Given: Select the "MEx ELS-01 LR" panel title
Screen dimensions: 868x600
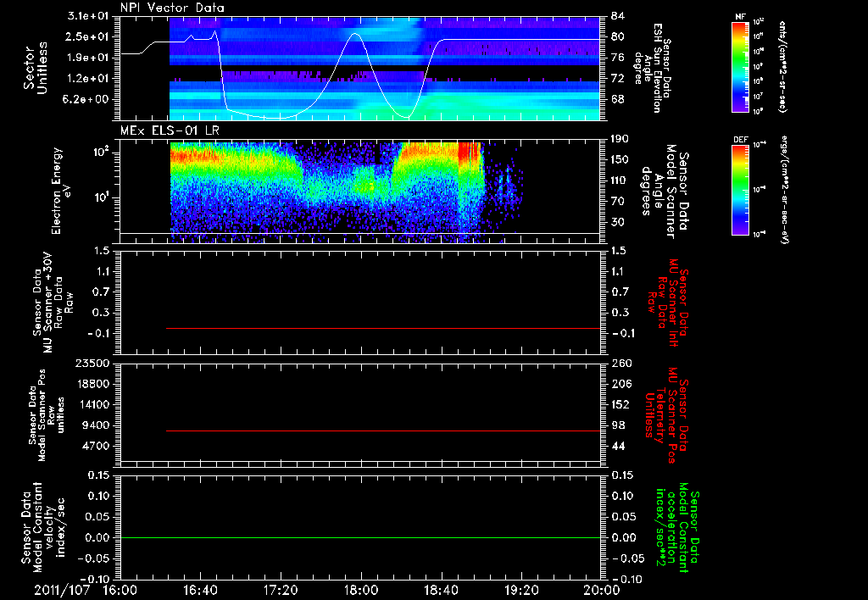Looking at the screenshot, I should [170, 131].
